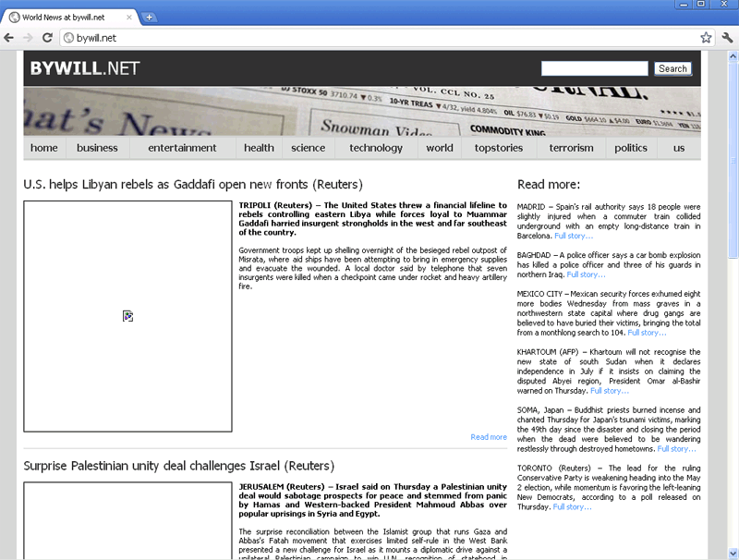This screenshot has height=560, width=739.
Task: Switch to the World News at bywill.net tab
Action: pyautogui.click(x=74, y=17)
